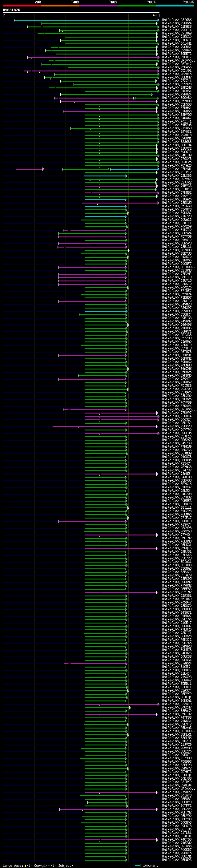Image resolution: width=197 pixels, height=868 pixels.
Task: Open hit UniRef100_B9RET2
Action: pyautogui.click(x=177, y=54)
